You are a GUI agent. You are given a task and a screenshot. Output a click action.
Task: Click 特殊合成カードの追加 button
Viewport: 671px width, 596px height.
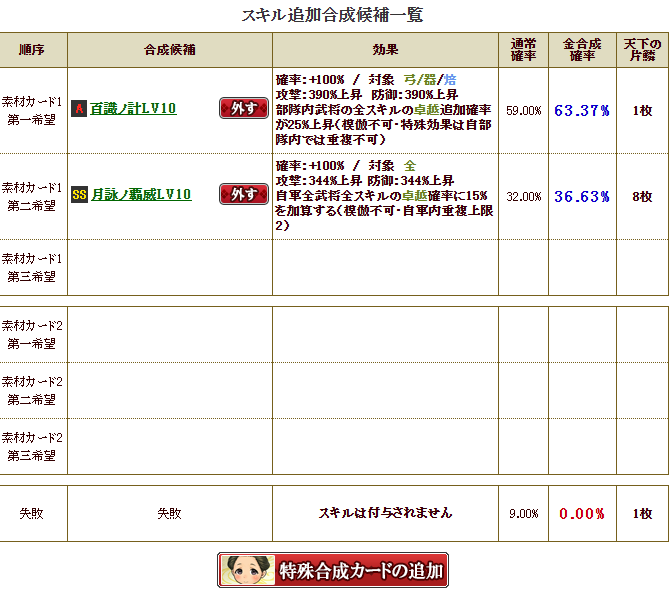coord(333,570)
